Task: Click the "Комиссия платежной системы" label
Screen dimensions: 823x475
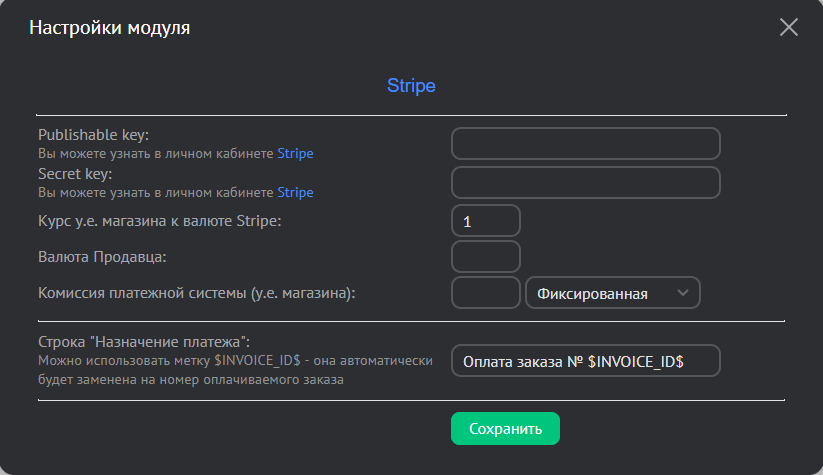Action: [x=197, y=293]
